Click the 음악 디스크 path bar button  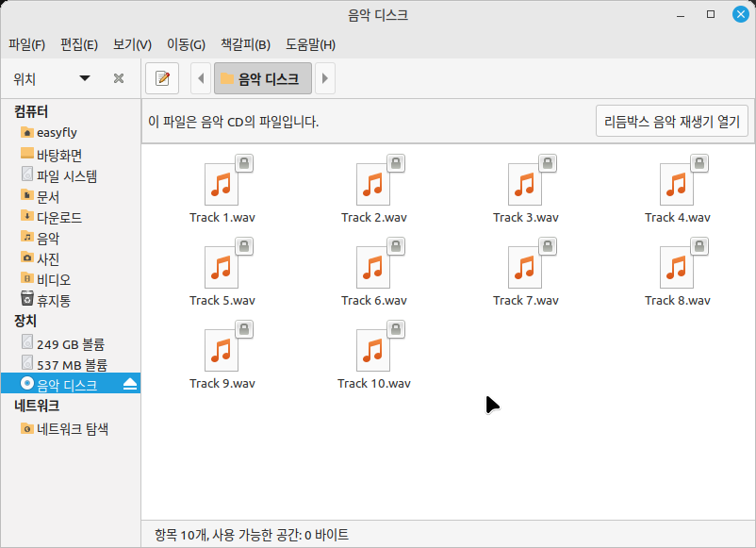pyautogui.click(x=263, y=78)
